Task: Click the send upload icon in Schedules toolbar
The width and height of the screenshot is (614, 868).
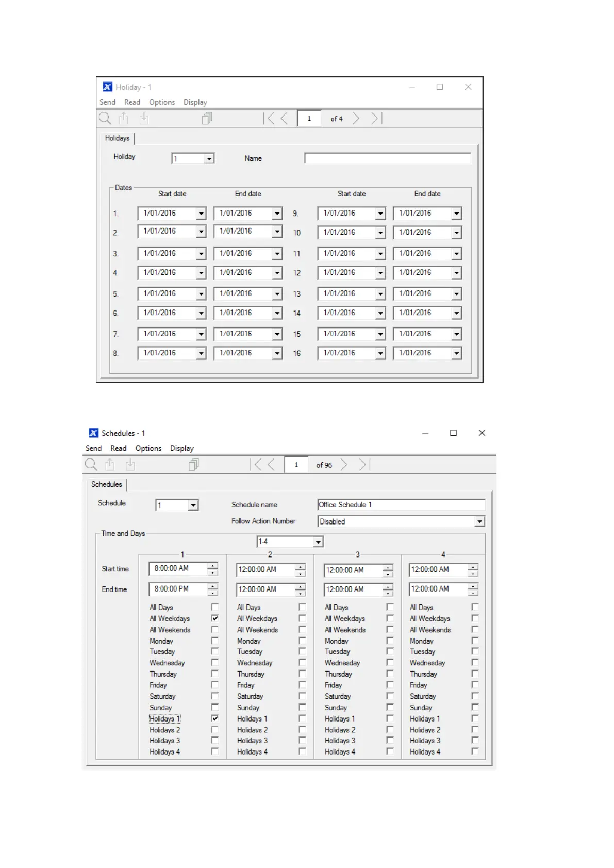Action: pos(110,465)
